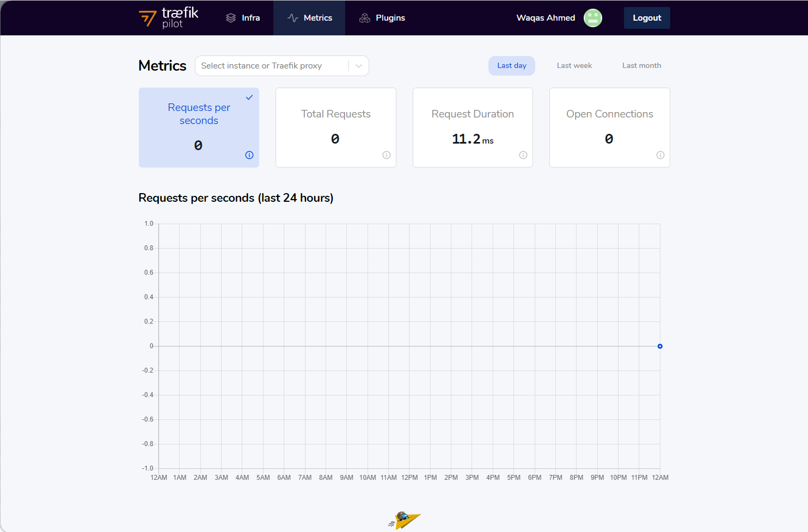Click the Total Requests info icon

(x=386, y=155)
